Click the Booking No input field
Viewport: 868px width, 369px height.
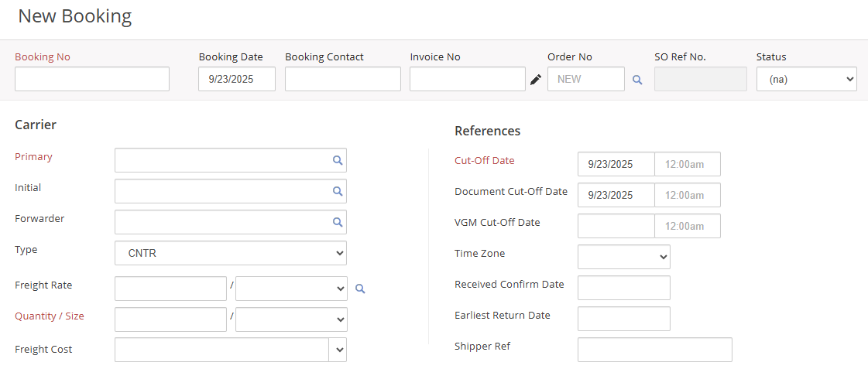pyautogui.click(x=92, y=79)
